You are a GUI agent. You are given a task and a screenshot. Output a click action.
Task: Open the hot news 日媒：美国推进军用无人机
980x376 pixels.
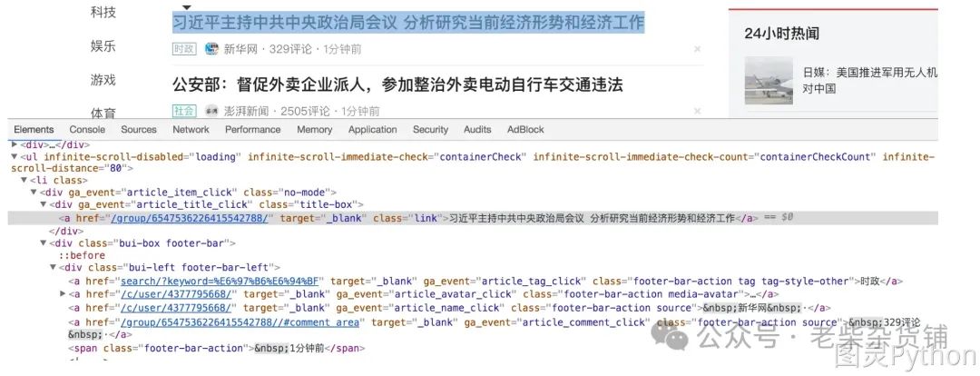click(870, 80)
